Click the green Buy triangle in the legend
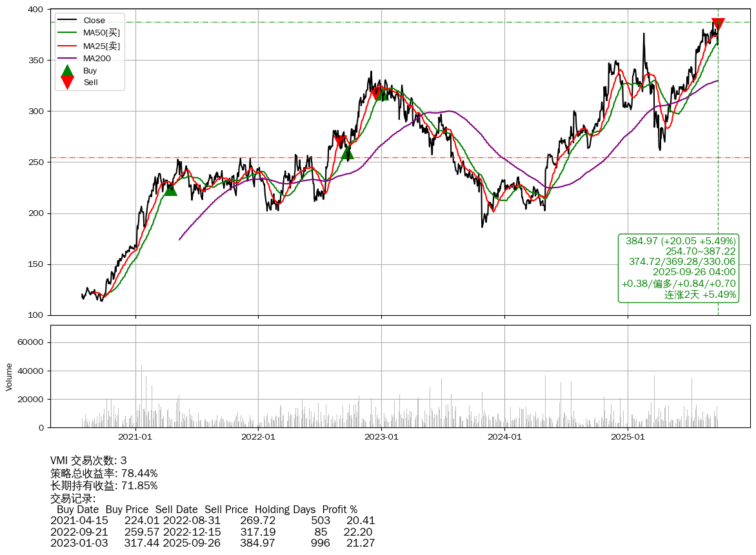Image resolution: width=756 pixels, height=555 pixels. click(x=67, y=71)
